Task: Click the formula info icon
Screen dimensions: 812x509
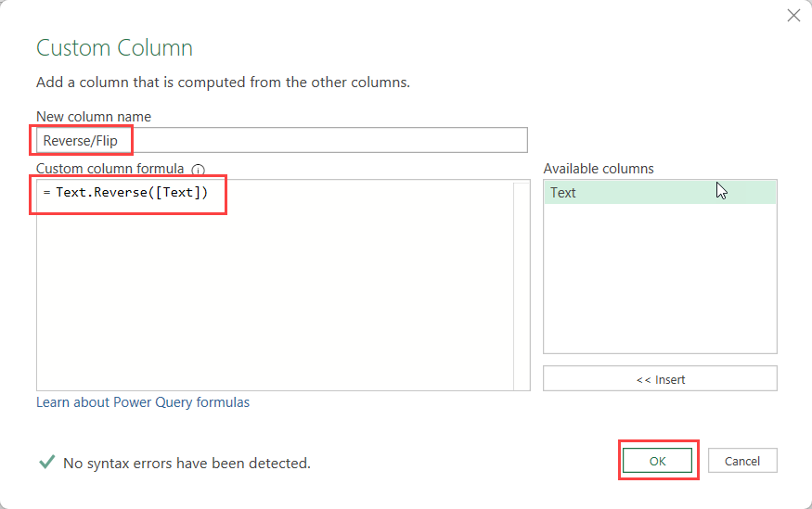Action: click(198, 169)
